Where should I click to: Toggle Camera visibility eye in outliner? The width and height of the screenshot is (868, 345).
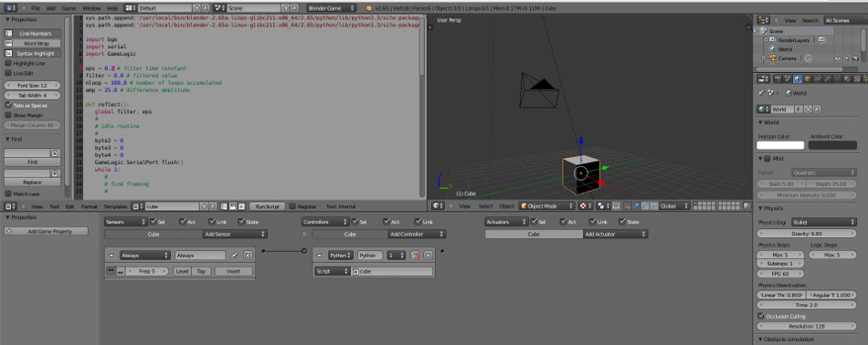(838, 58)
